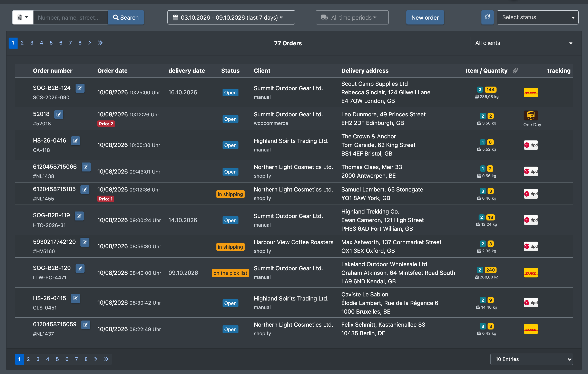Click the in shipping status of order 6120458715185
588x374 pixels.
click(230, 194)
